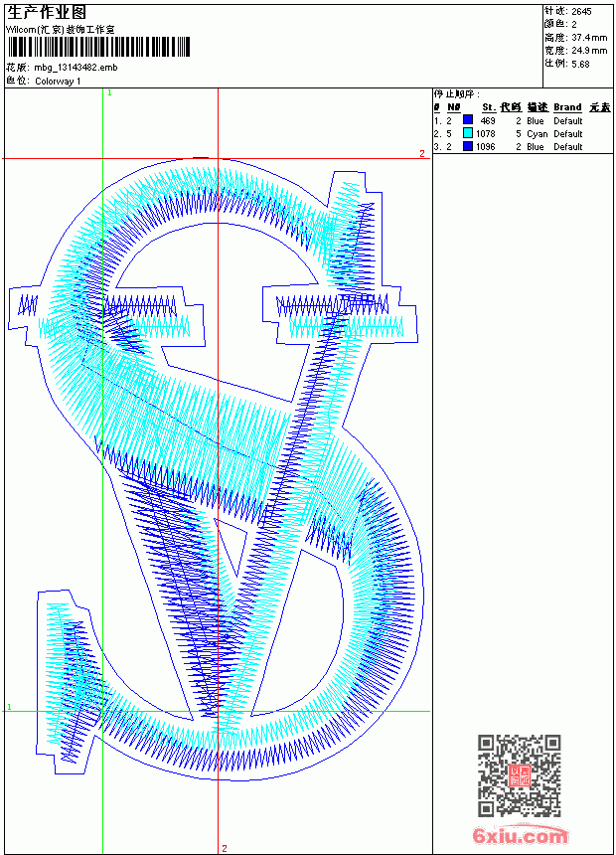The width and height of the screenshot is (616, 855).
Task: Click the file name mbg_13143482.emb
Action: pos(76,68)
